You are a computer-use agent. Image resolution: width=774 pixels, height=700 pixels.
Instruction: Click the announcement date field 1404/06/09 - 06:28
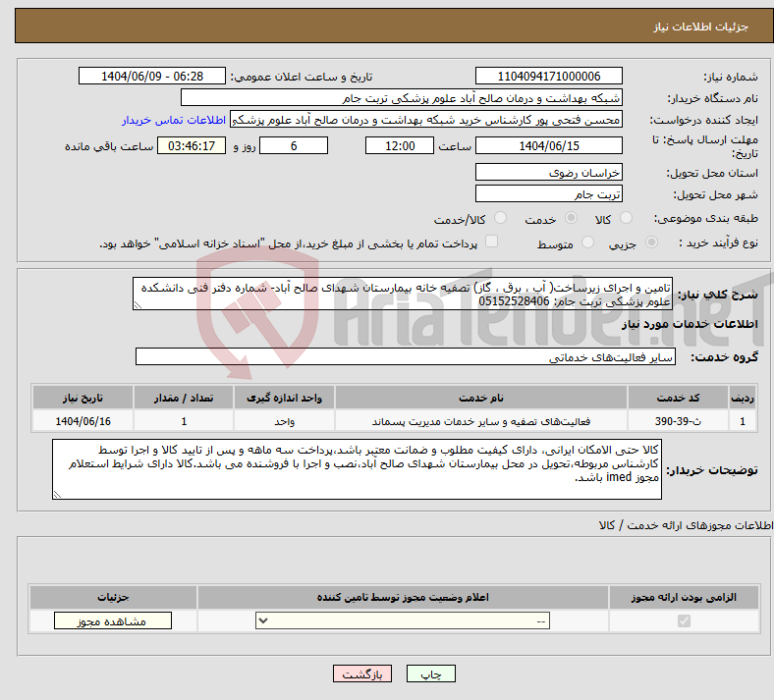click(152, 76)
